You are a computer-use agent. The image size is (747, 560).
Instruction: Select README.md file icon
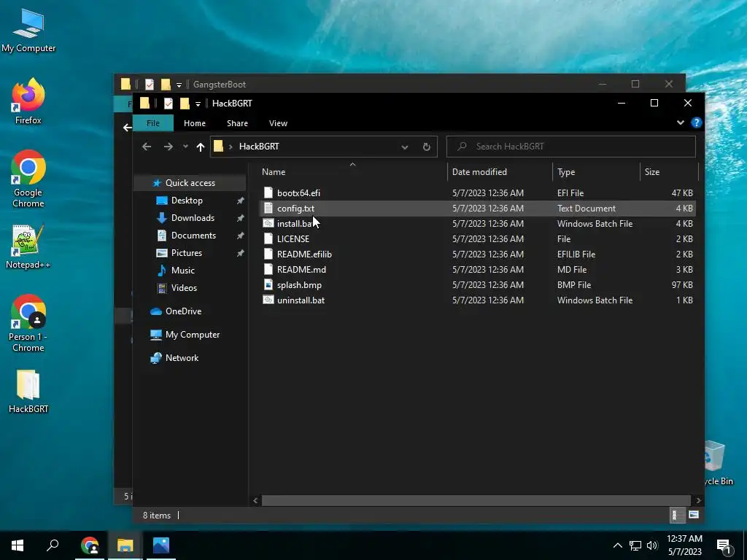268,270
